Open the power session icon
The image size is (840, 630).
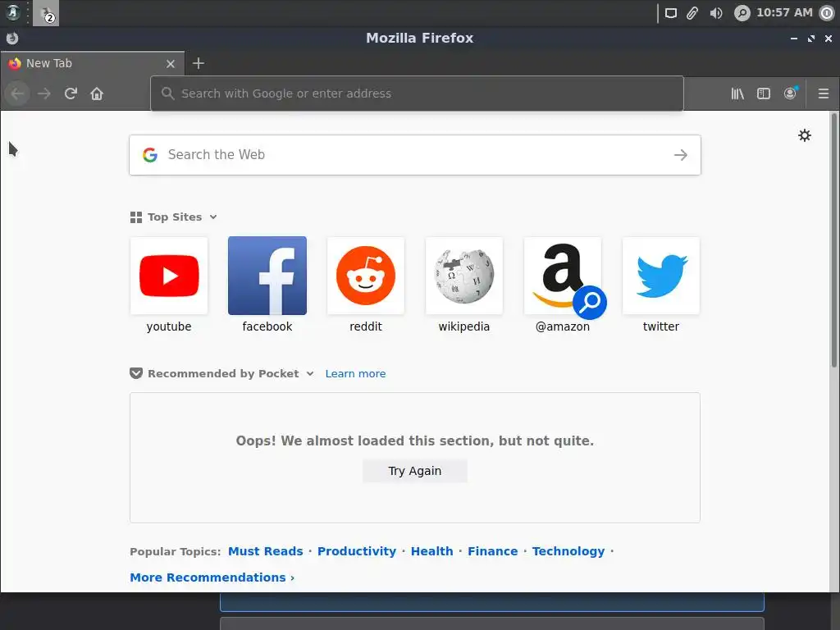827,13
